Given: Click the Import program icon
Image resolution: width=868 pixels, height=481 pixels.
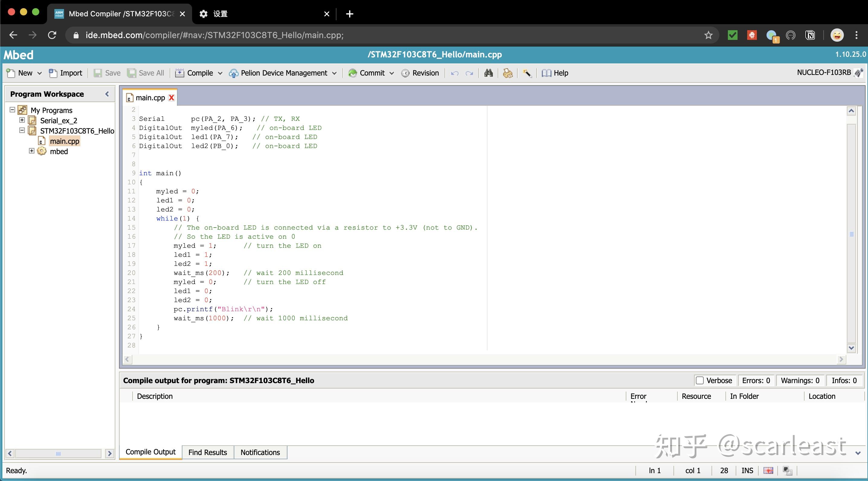Looking at the screenshot, I should pyautogui.click(x=53, y=73).
